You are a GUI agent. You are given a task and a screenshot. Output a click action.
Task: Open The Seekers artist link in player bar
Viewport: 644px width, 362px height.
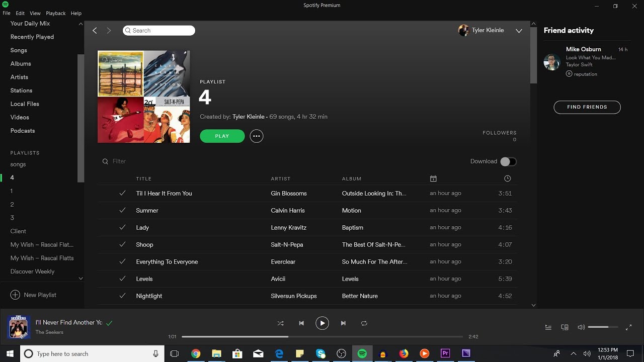pyautogui.click(x=49, y=332)
